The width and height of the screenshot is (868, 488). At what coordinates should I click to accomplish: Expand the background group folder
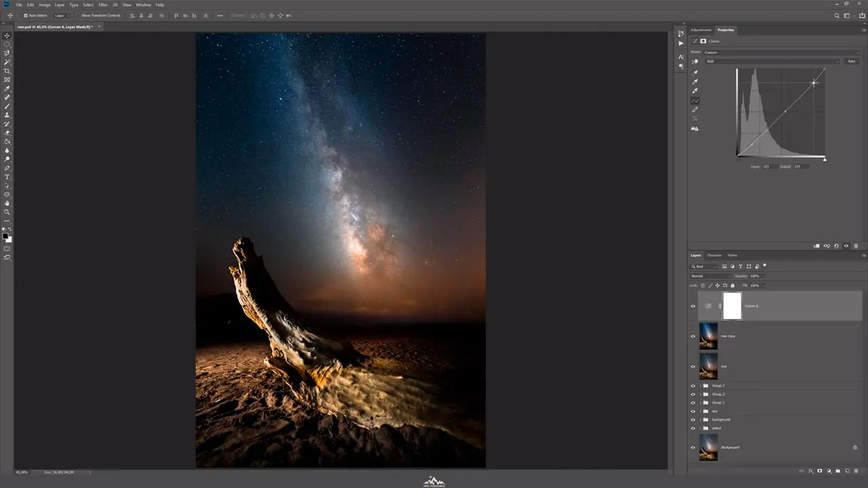pyautogui.click(x=700, y=419)
